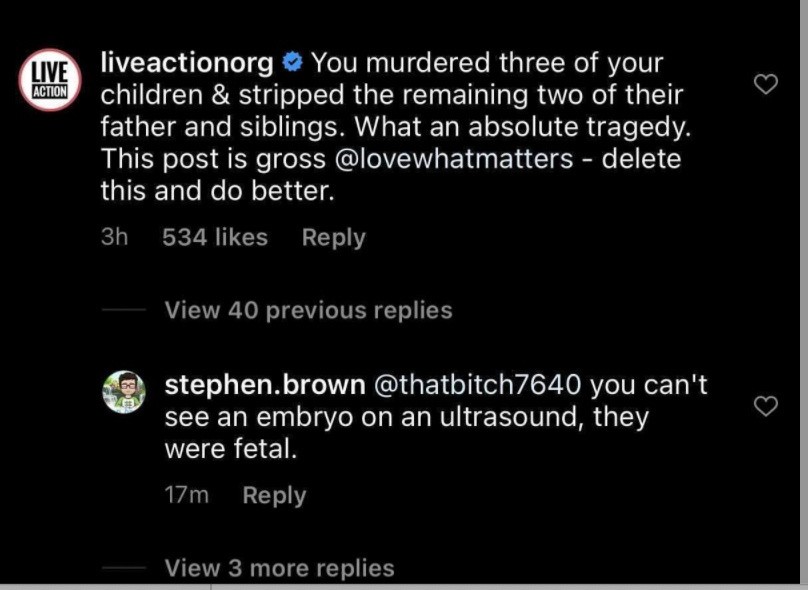Image resolution: width=808 pixels, height=590 pixels.
Task: Click the dash line before View 40 previous replies
Action: tap(124, 310)
